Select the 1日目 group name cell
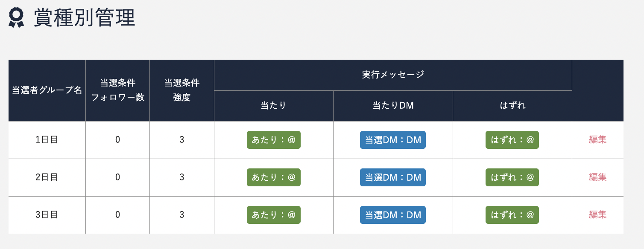The width and height of the screenshot is (644, 249). (47, 140)
